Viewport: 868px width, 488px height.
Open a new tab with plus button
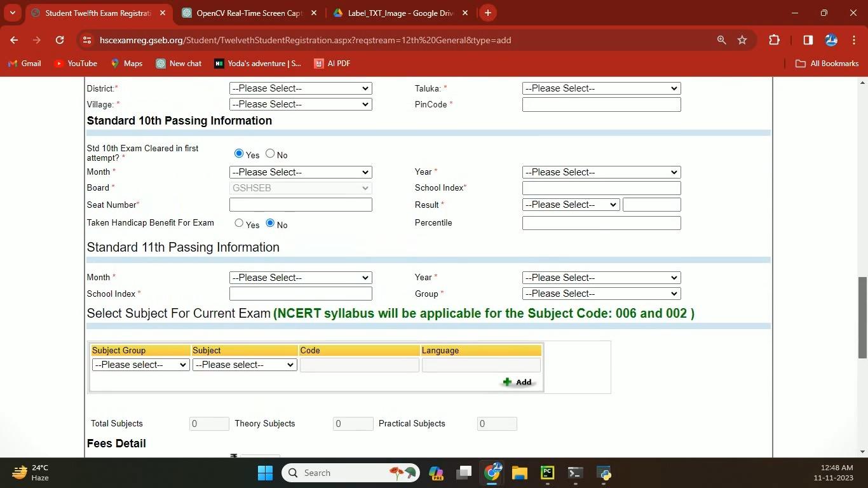coord(487,13)
